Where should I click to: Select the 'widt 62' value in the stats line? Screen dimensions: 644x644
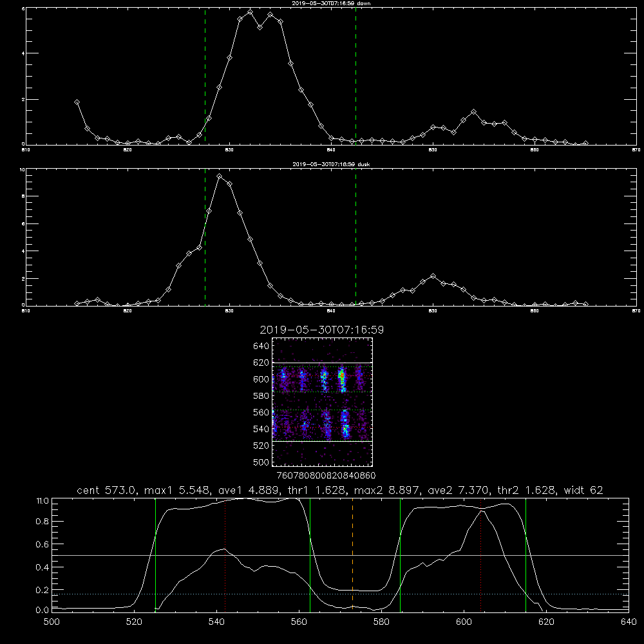tap(583, 490)
